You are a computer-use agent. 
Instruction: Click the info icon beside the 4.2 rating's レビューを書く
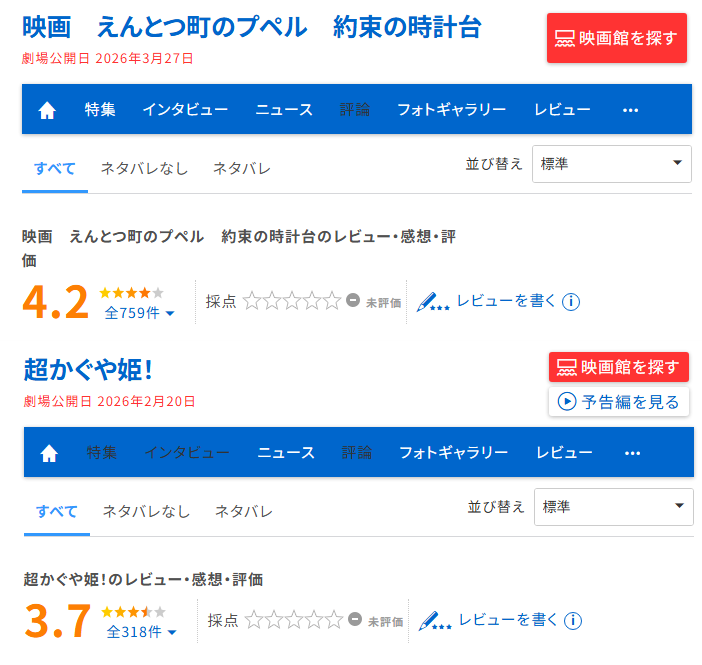pos(571,301)
